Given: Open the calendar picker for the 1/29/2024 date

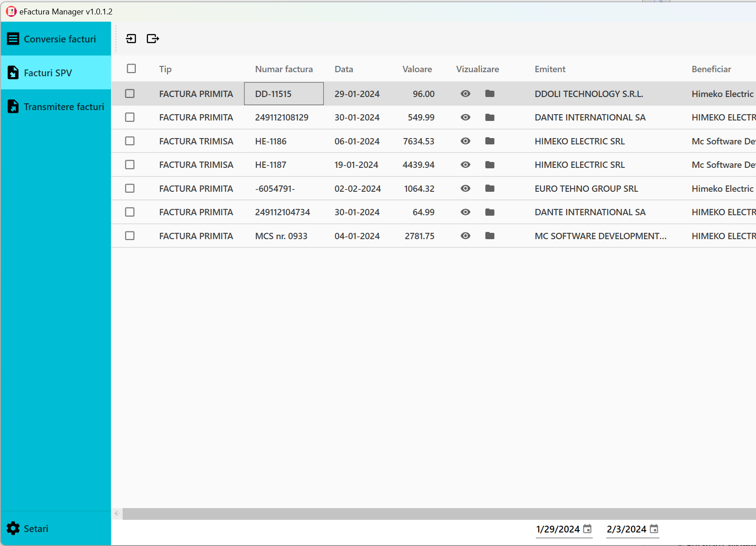Looking at the screenshot, I should point(587,529).
